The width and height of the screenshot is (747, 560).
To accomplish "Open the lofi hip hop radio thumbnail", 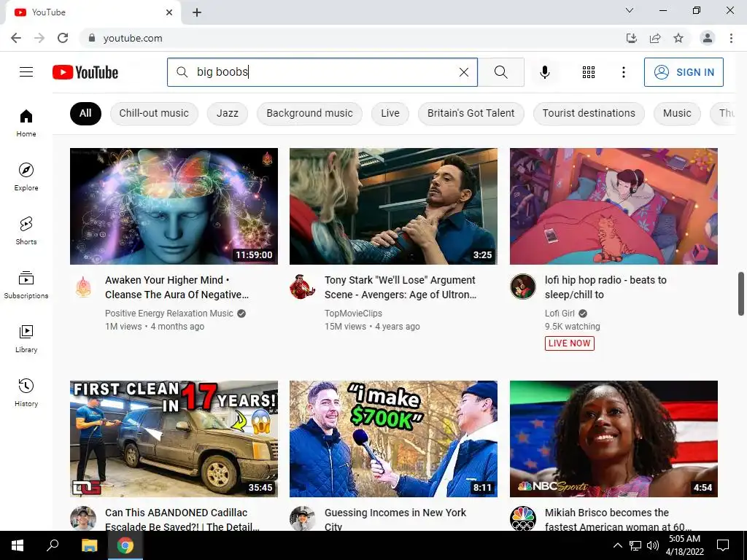I will click(x=614, y=206).
